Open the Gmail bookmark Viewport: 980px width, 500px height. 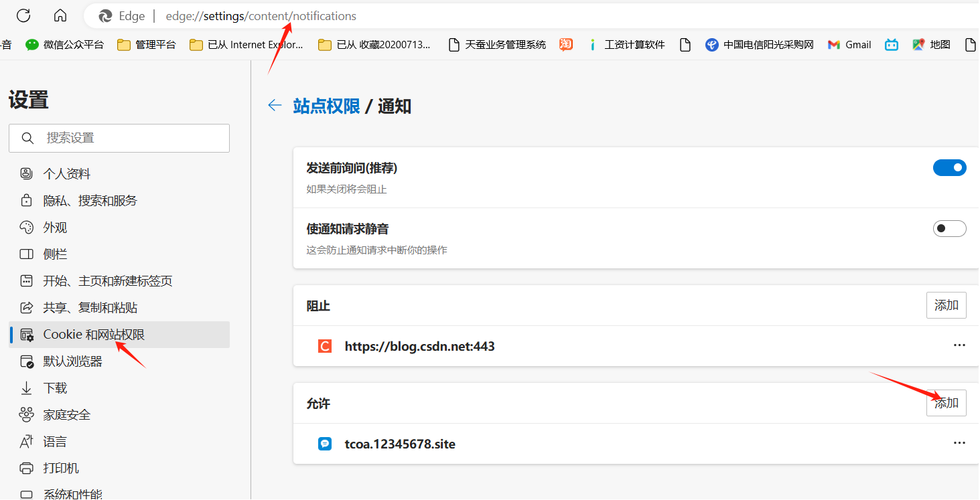849,45
